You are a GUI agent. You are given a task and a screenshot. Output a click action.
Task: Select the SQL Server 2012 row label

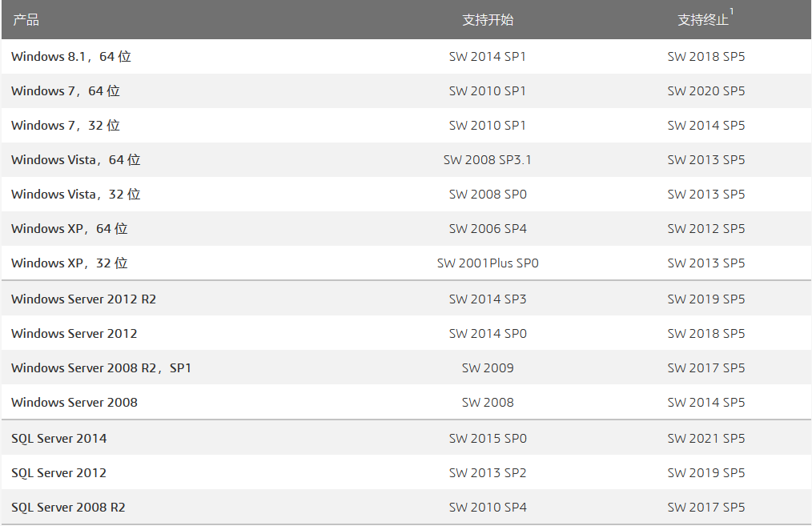(x=59, y=473)
